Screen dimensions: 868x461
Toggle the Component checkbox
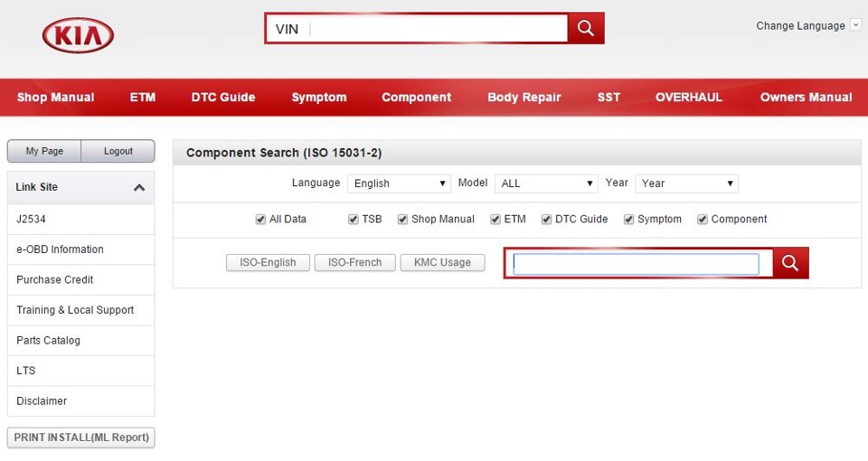pyautogui.click(x=703, y=219)
